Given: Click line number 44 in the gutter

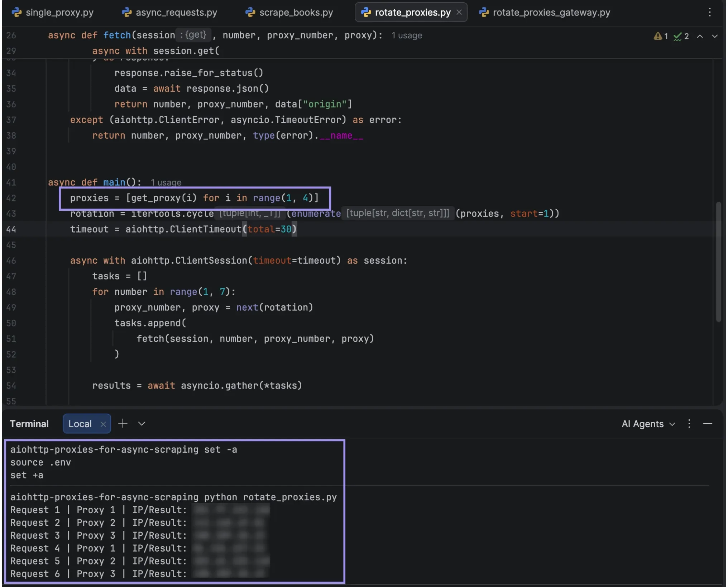Looking at the screenshot, I should pos(11,229).
